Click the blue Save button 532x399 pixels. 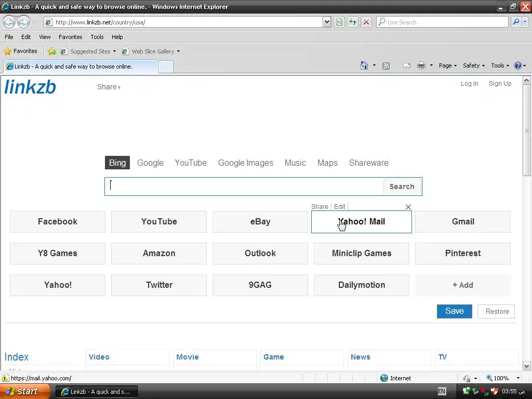click(454, 311)
